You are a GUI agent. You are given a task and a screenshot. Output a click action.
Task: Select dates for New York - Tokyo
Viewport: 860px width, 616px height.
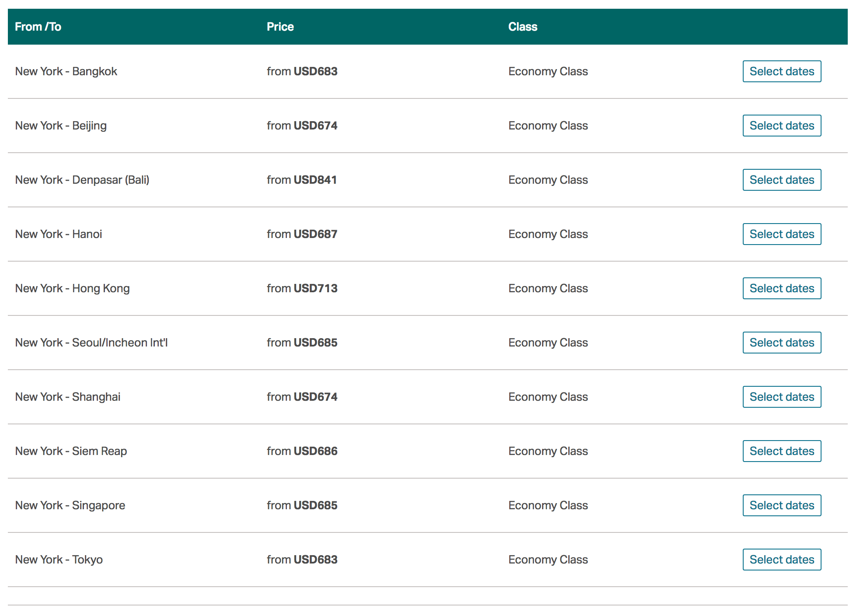[x=782, y=560]
